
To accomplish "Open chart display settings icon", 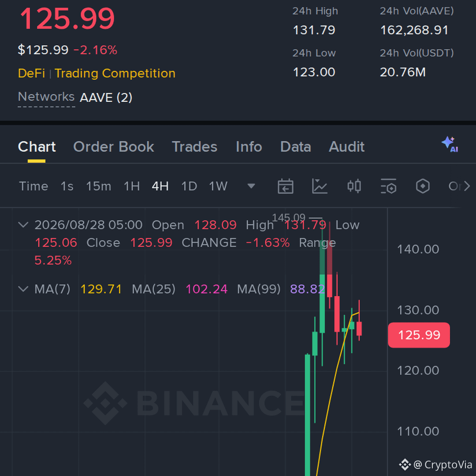I will [x=388, y=186].
